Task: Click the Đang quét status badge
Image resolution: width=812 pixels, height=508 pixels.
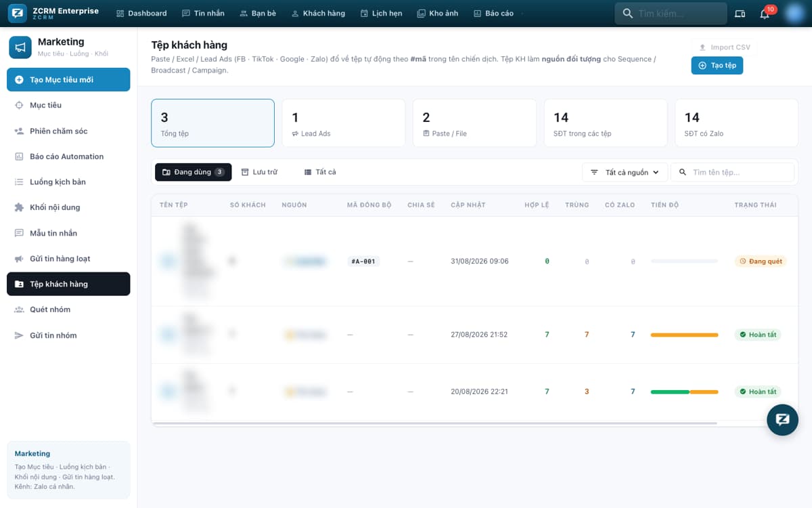Action: tap(761, 261)
